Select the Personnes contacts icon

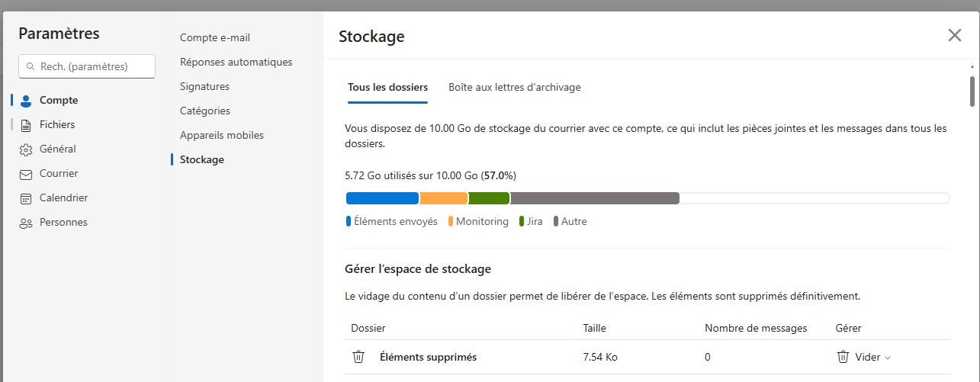26,223
